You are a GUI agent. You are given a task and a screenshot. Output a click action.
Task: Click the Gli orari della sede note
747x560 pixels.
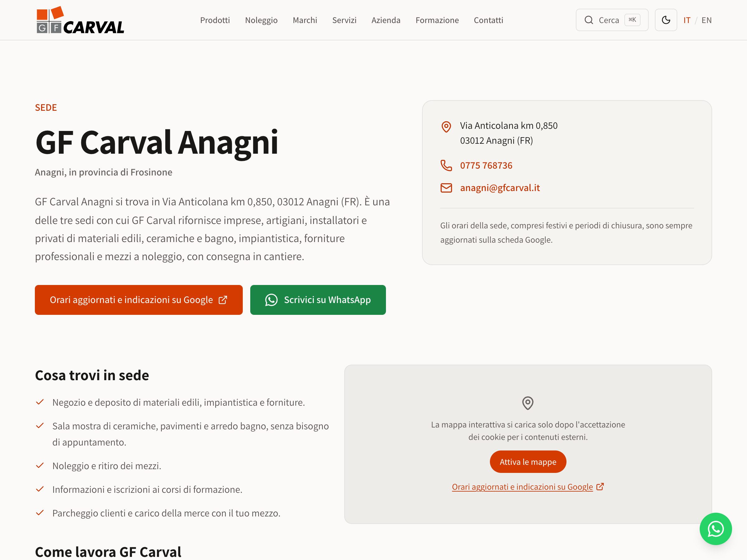point(566,233)
